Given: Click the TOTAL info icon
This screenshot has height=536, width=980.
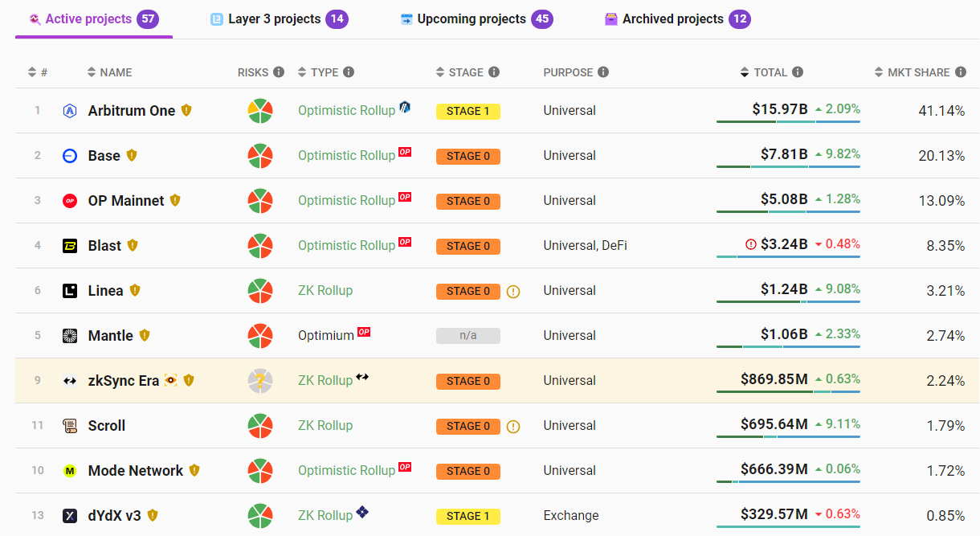Looking at the screenshot, I should pos(798,72).
